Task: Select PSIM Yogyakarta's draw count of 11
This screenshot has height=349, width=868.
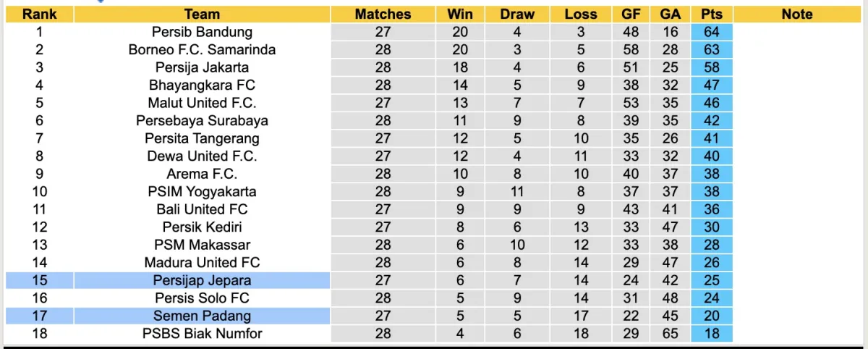Action: 518,192
